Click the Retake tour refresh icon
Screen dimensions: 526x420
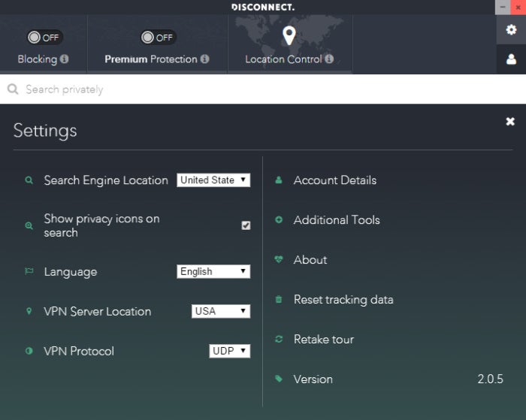click(279, 339)
